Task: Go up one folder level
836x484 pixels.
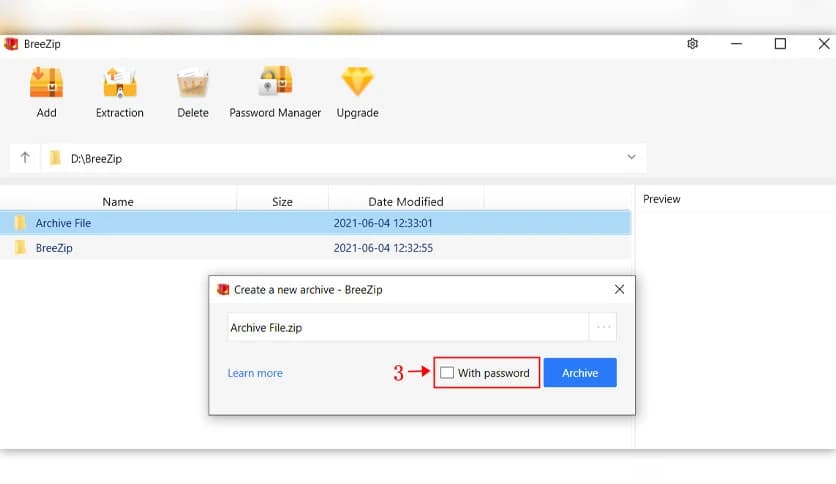Action: pyautogui.click(x=25, y=158)
